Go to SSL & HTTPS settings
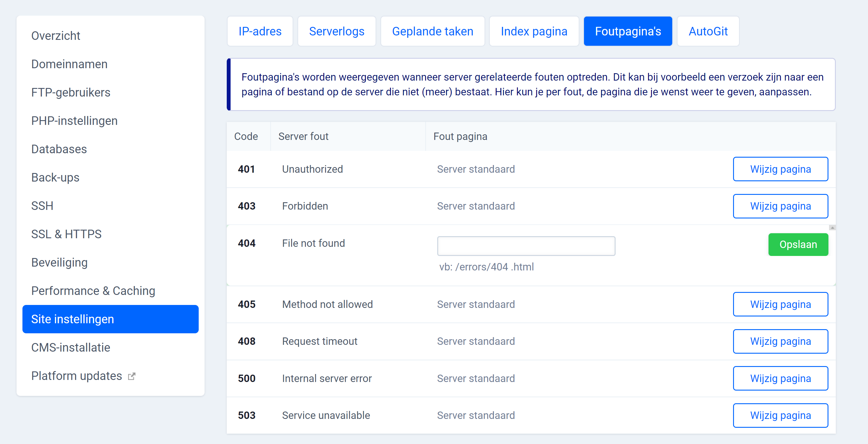This screenshot has width=868, height=444. pyautogui.click(x=66, y=234)
